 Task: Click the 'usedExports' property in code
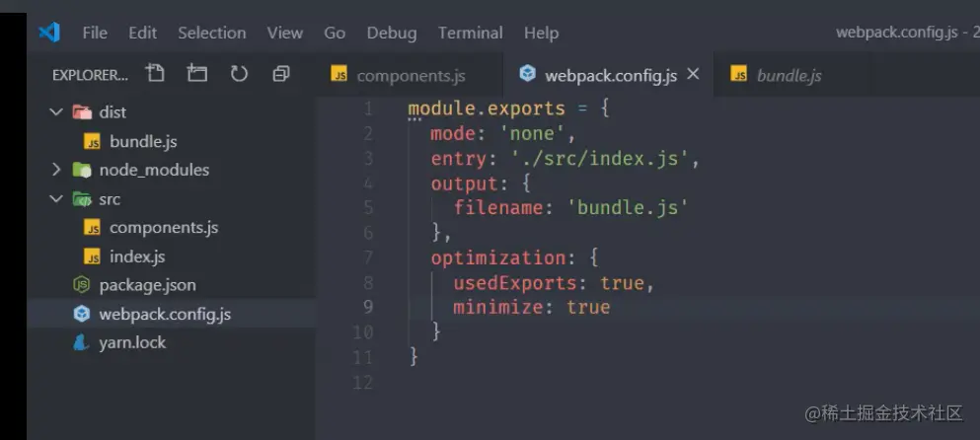coord(515,283)
